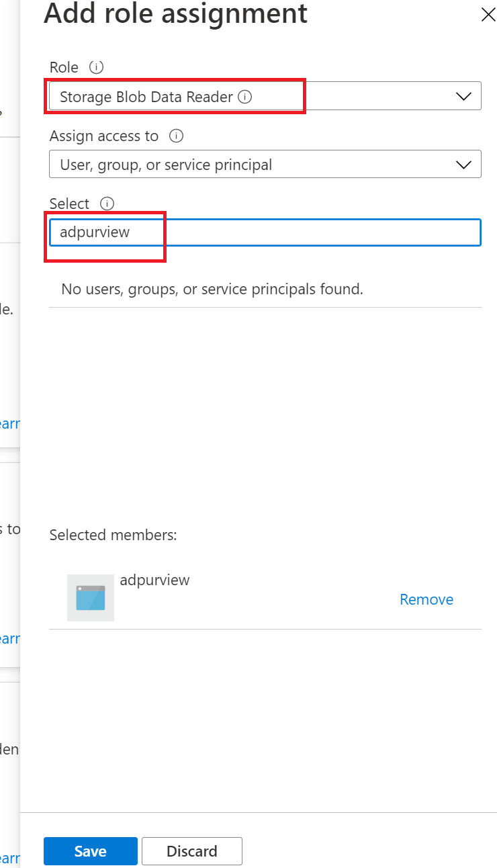Click the no principals found message
Viewport: 497px width, 868px height.
(x=212, y=289)
